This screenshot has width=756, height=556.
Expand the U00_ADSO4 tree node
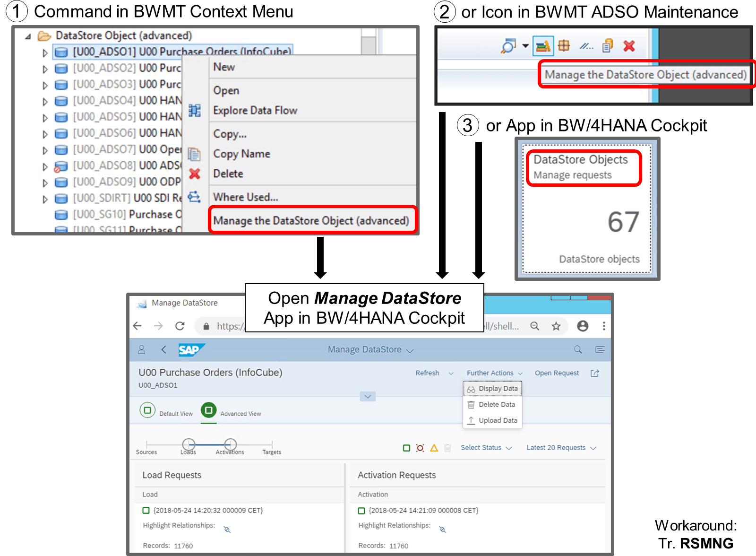(45, 101)
